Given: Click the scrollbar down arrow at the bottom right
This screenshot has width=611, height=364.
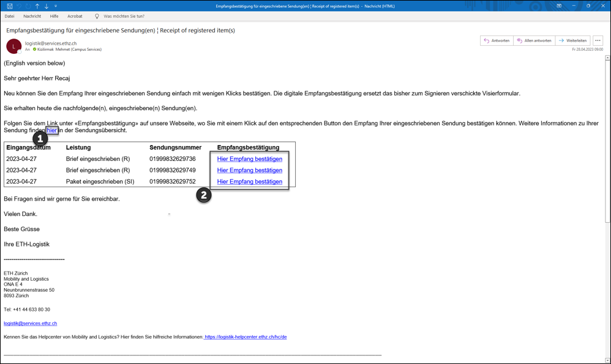Looking at the screenshot, I should [607, 360].
